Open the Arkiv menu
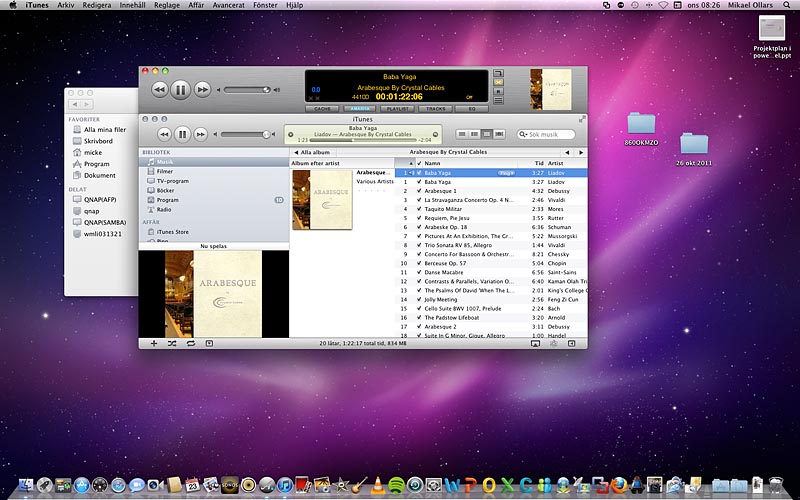 [65, 5]
